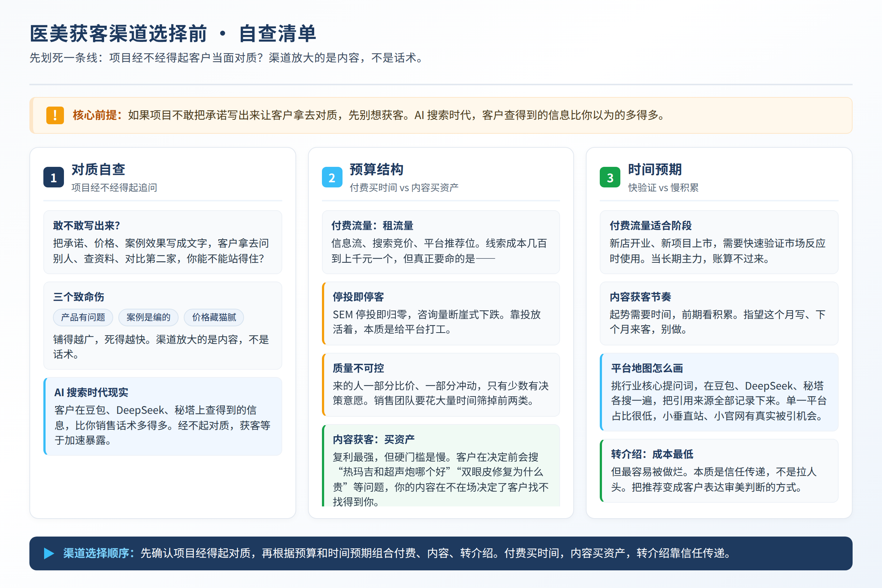Click the text 把承诺、价格、案例效果写成文字

(130, 243)
